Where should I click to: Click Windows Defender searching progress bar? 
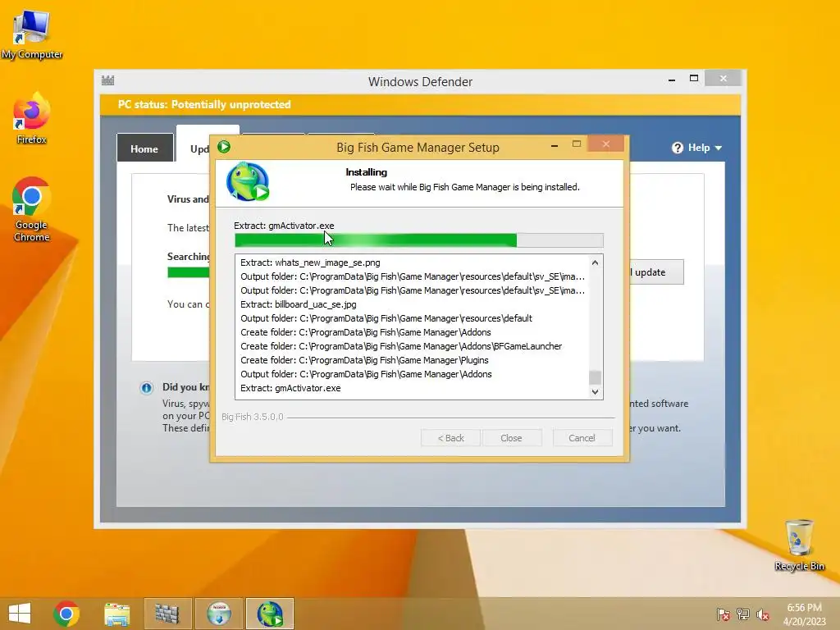[x=189, y=272]
